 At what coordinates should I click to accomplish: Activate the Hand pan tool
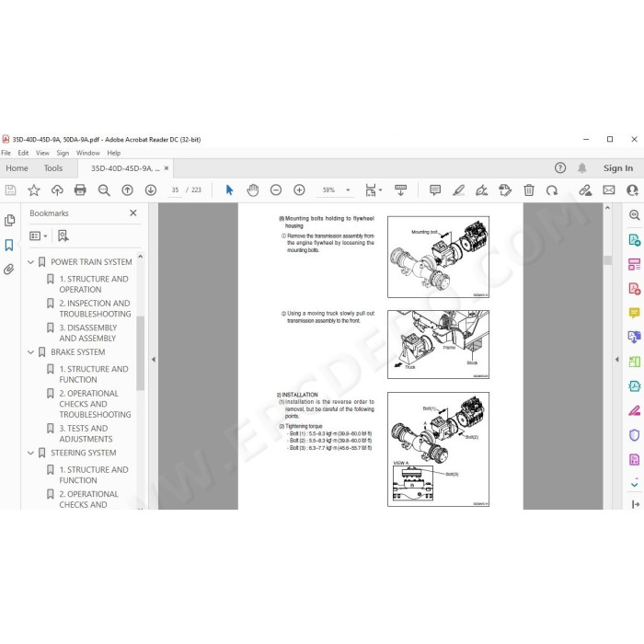click(253, 190)
